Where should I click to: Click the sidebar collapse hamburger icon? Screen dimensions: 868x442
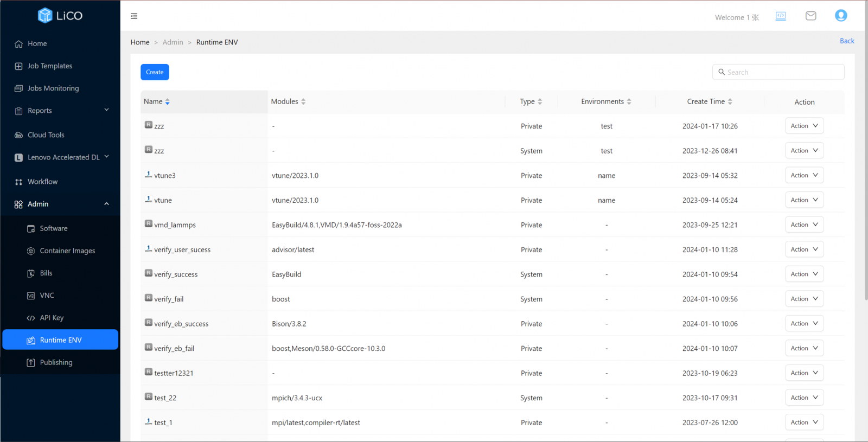(134, 16)
